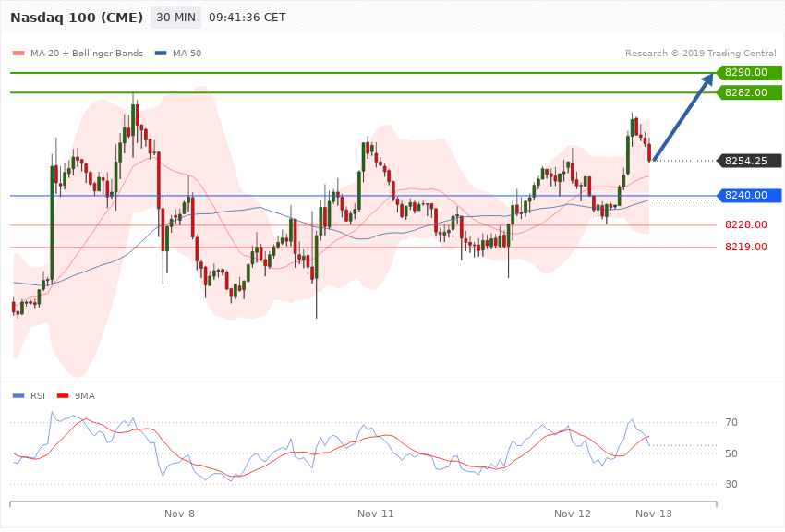Screen dimensions: 785x532
Task: Select the 30 MIN timeframe badge
Action: pyautogui.click(x=175, y=18)
